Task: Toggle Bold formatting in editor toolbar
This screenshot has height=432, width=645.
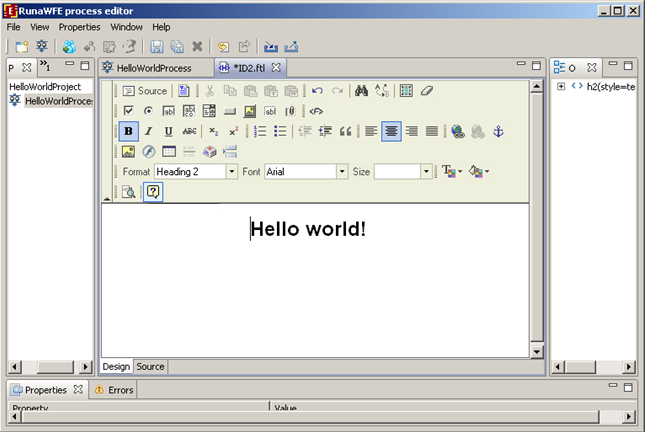Action: [x=128, y=131]
